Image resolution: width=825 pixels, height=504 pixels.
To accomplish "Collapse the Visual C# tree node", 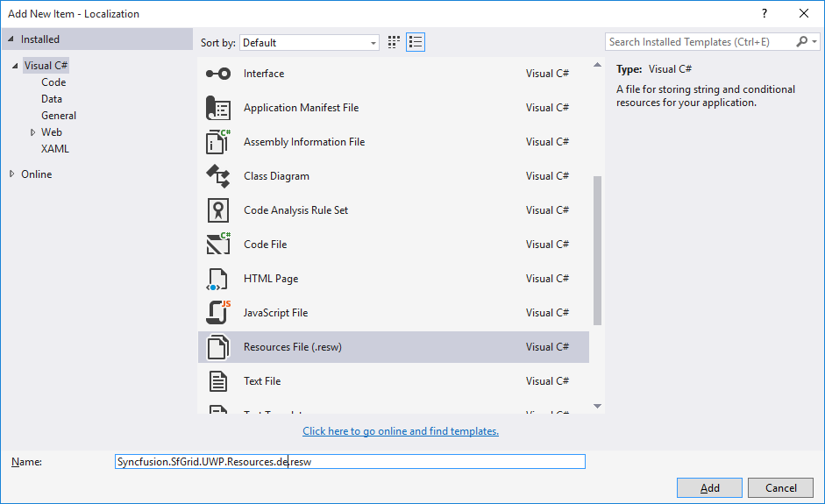I will pos(15,66).
